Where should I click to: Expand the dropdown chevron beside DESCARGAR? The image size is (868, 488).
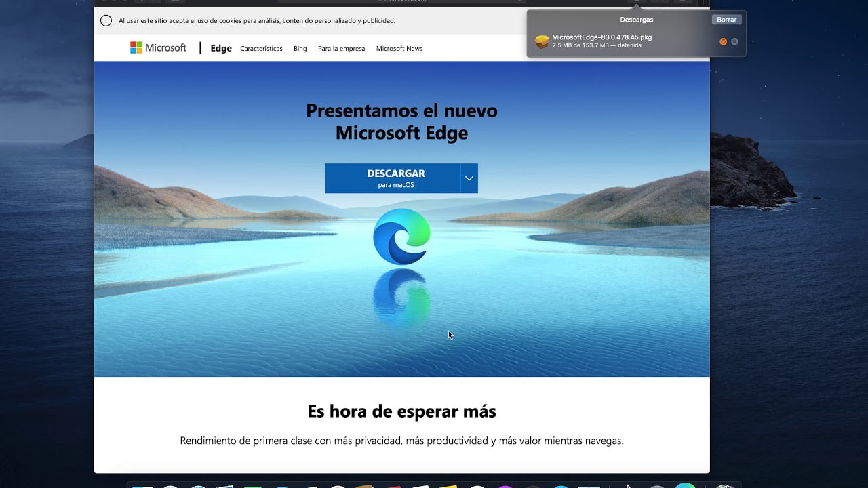pos(469,178)
